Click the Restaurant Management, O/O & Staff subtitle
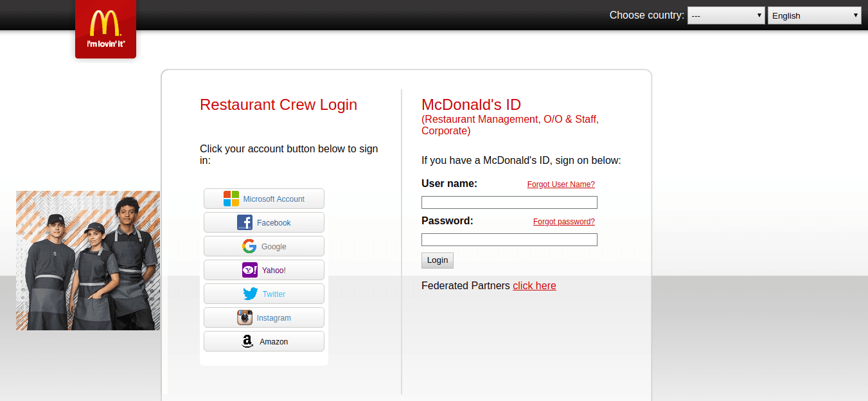 tap(510, 125)
